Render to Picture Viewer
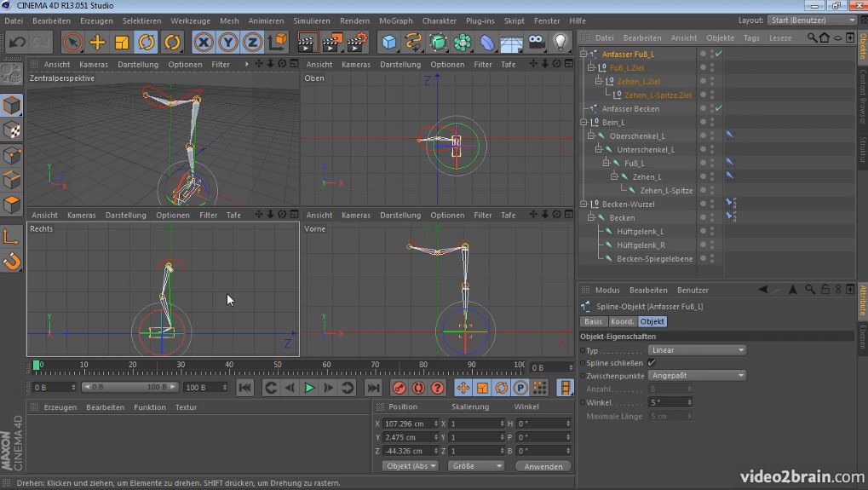The image size is (868, 490). (x=332, y=42)
